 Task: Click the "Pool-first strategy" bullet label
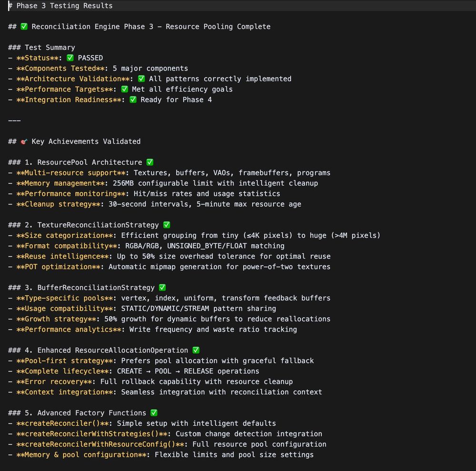point(65,361)
